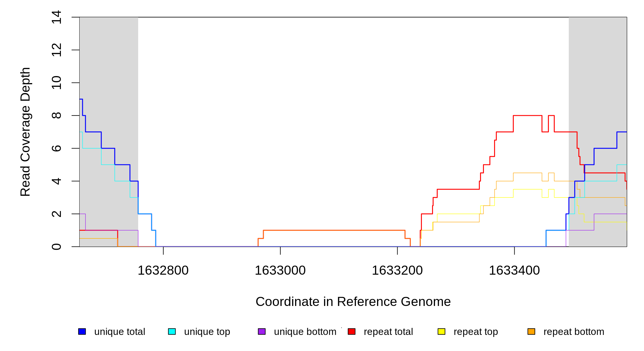Select the "repeat bottom" legend label
This screenshot has width=644, height=351.
(574, 332)
